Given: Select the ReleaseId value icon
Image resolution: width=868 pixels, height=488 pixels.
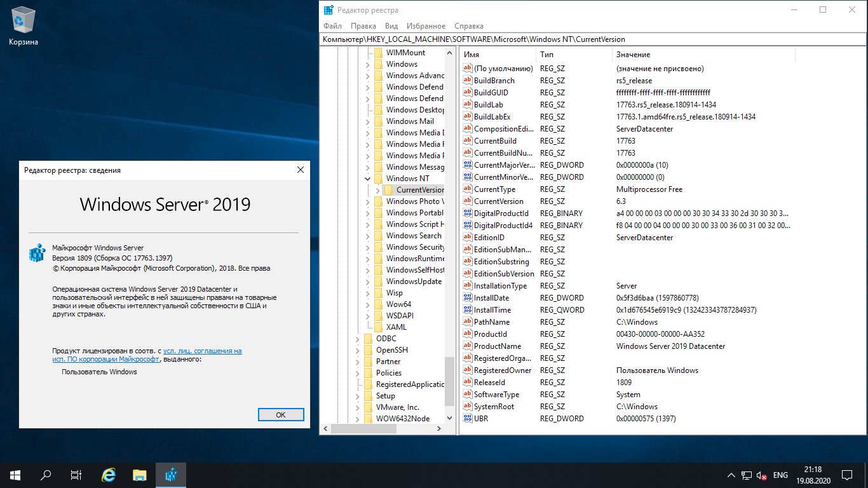Looking at the screenshot, I should pos(468,383).
